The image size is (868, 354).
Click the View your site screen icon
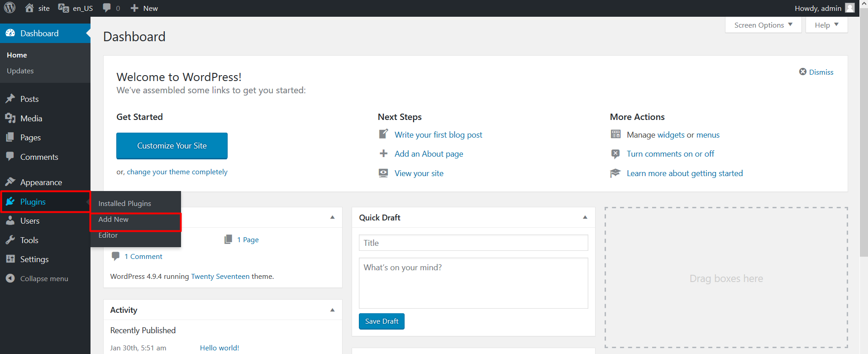pos(383,173)
